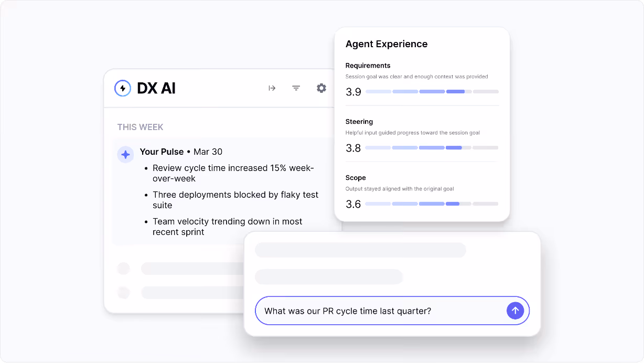Click the Scope 3.6 rating bar
Image resolution: width=644 pixels, height=363 pixels.
click(432, 204)
